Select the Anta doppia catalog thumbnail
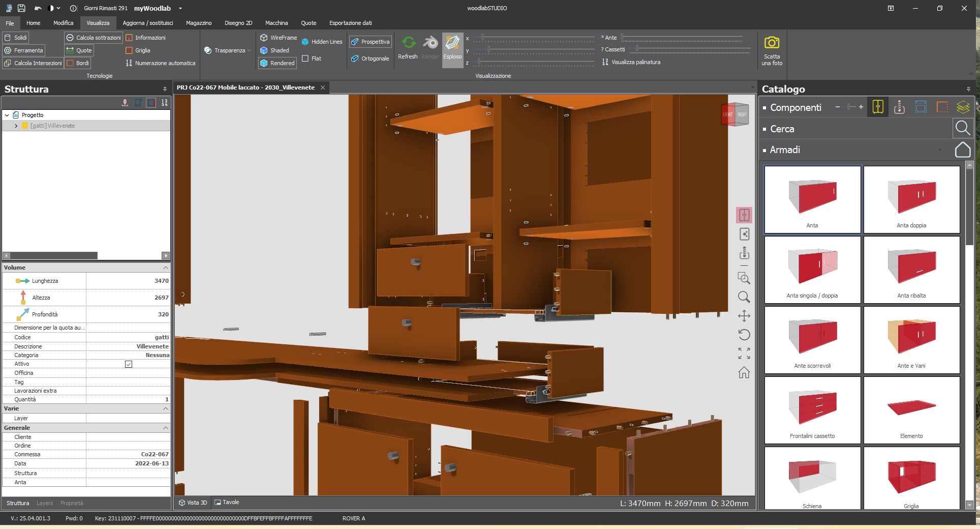Viewport: 980px width, 529px height. pyautogui.click(x=911, y=199)
